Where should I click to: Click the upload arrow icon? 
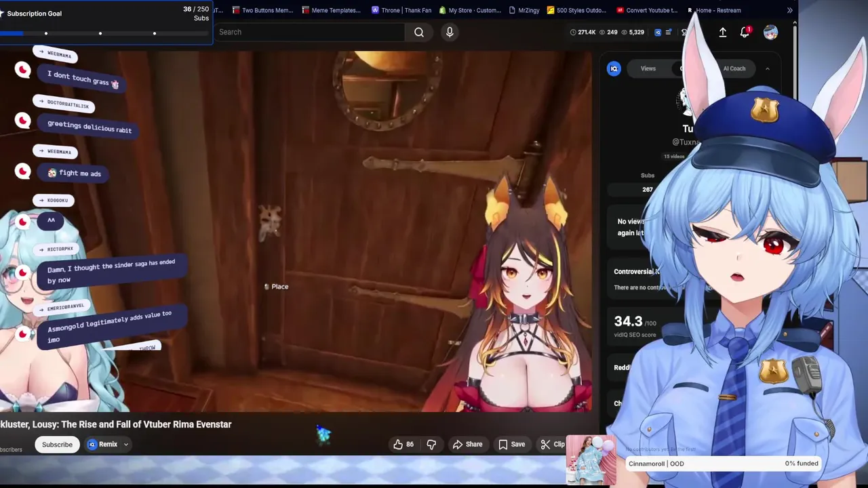pyautogui.click(x=723, y=32)
